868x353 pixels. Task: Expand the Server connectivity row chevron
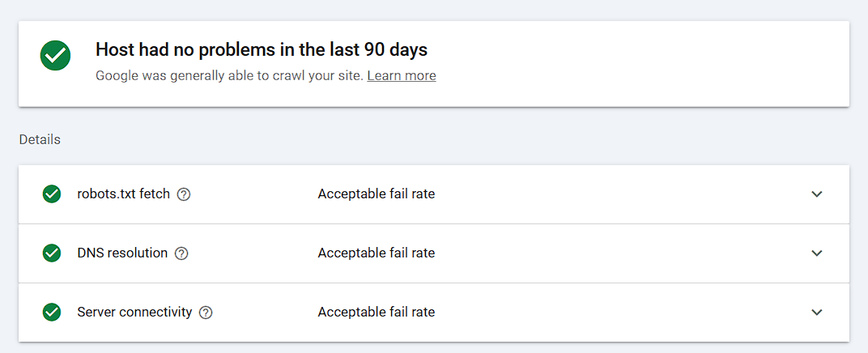(817, 313)
